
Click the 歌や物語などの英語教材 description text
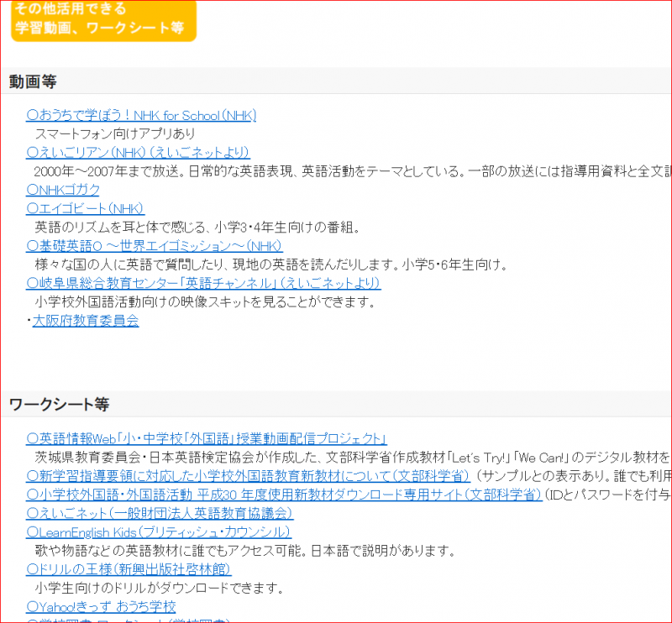244,551
